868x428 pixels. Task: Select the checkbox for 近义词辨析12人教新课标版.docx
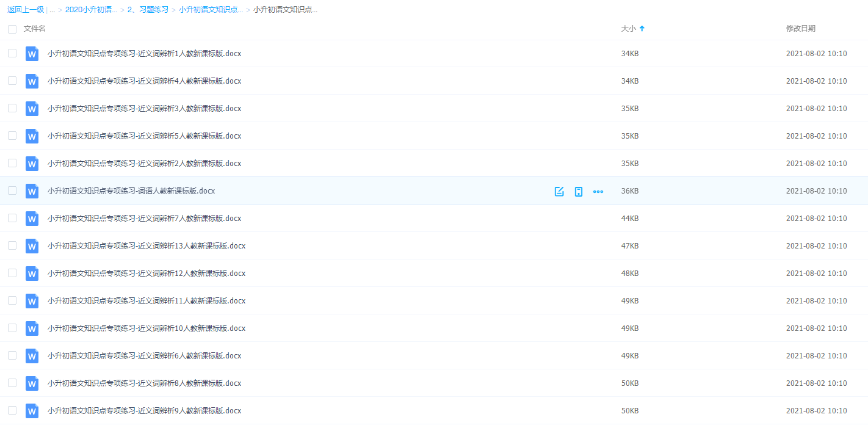click(12, 273)
